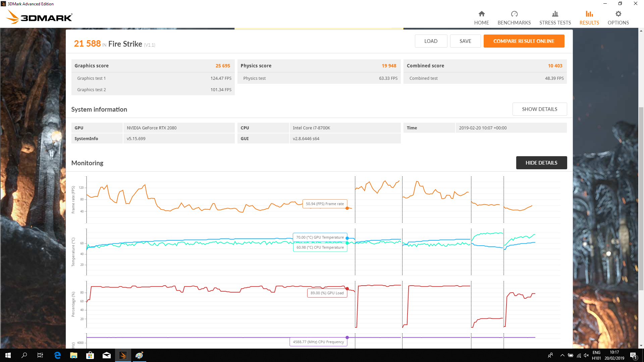Click the 4588.77 MHz CPU Frequency tooltip

318,342
